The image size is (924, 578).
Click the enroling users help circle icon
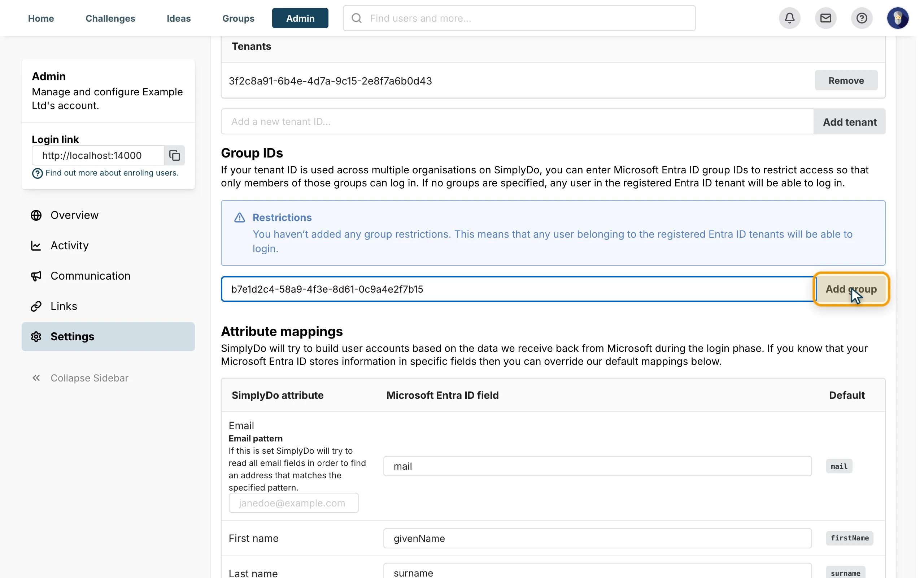tap(37, 173)
